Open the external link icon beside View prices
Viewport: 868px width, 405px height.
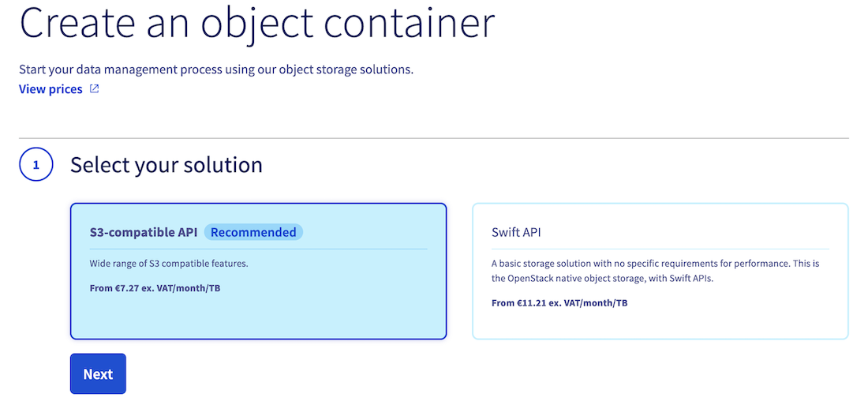(94, 89)
